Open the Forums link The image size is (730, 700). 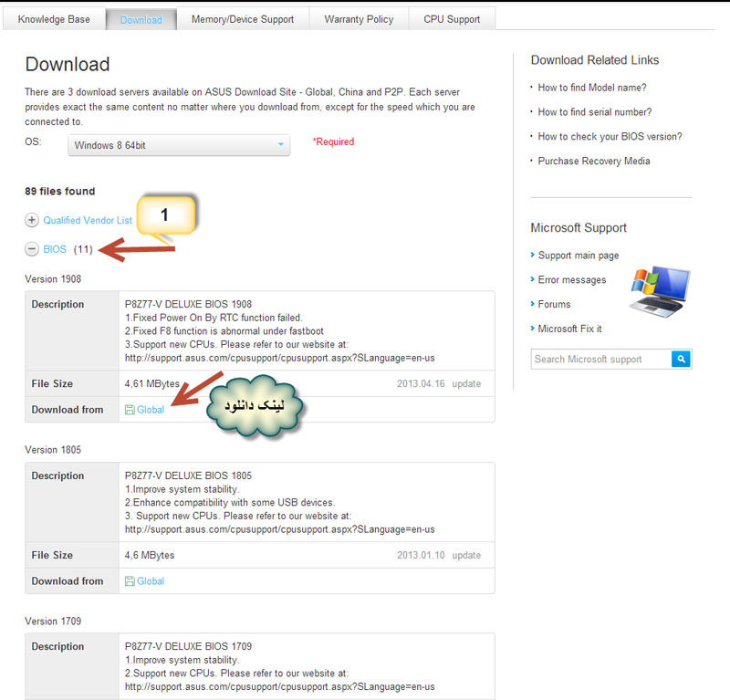tap(554, 304)
